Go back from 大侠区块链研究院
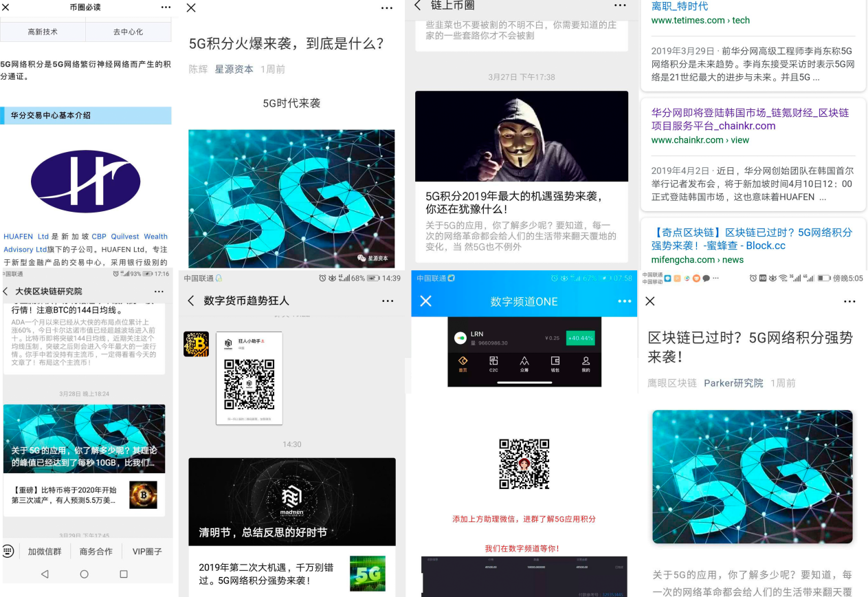Image resolution: width=868 pixels, height=597 pixels. (6, 292)
